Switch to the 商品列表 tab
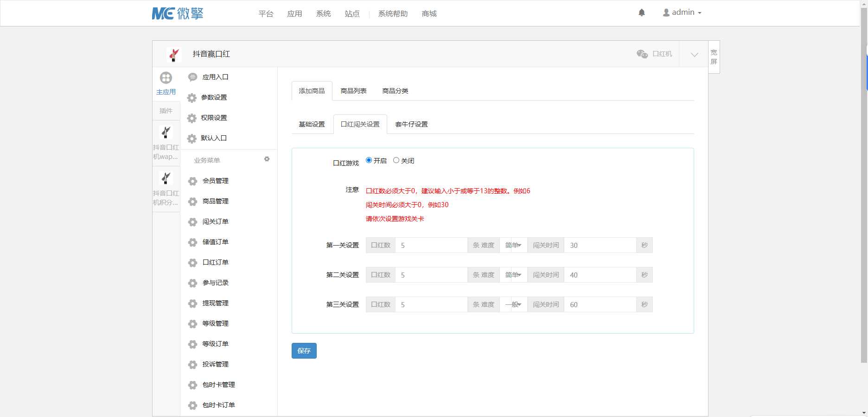This screenshot has width=868, height=417. 353,91
